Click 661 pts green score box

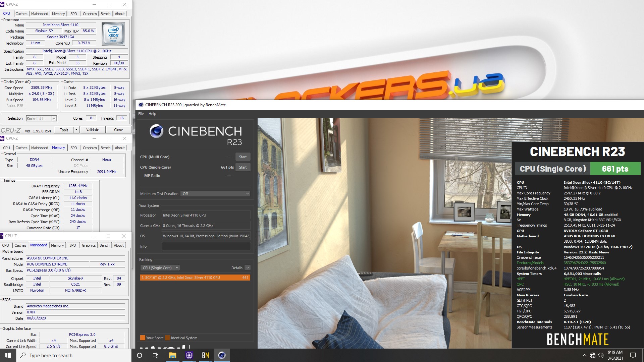[x=615, y=169]
